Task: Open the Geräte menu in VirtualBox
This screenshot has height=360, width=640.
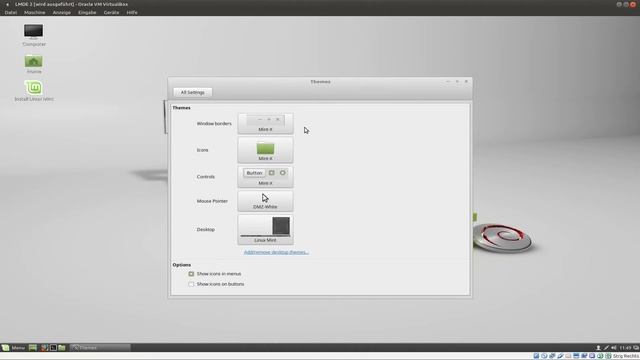Action: (111, 13)
